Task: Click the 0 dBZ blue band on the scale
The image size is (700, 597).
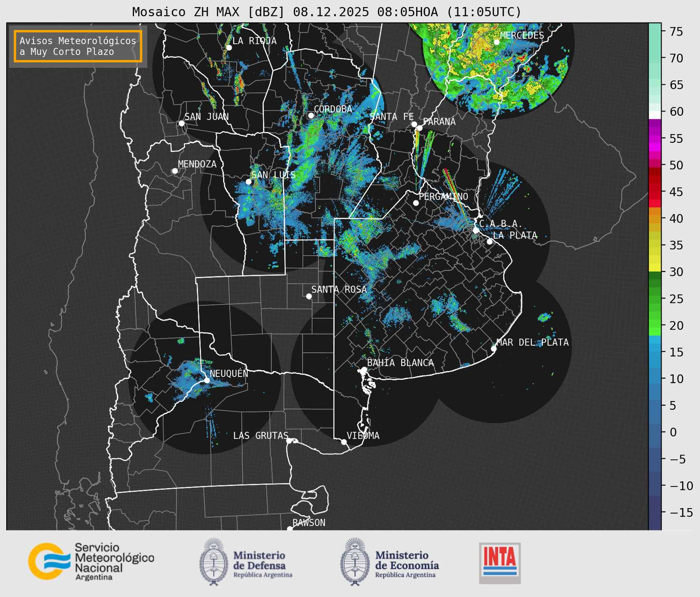Action: [x=655, y=432]
